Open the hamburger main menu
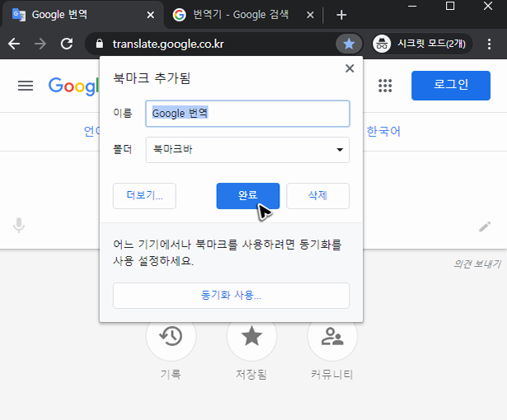The height and width of the screenshot is (420, 507). tap(26, 86)
